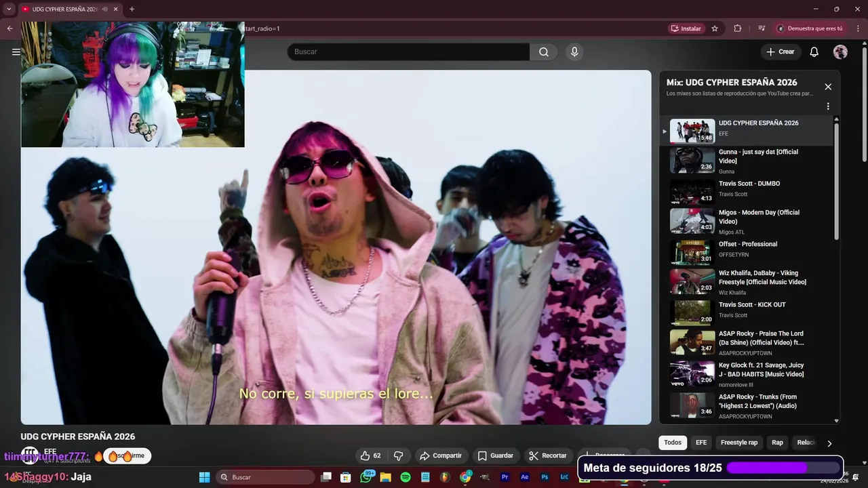Bookmark this page with star icon
The width and height of the screenshot is (868, 488).
[715, 28]
